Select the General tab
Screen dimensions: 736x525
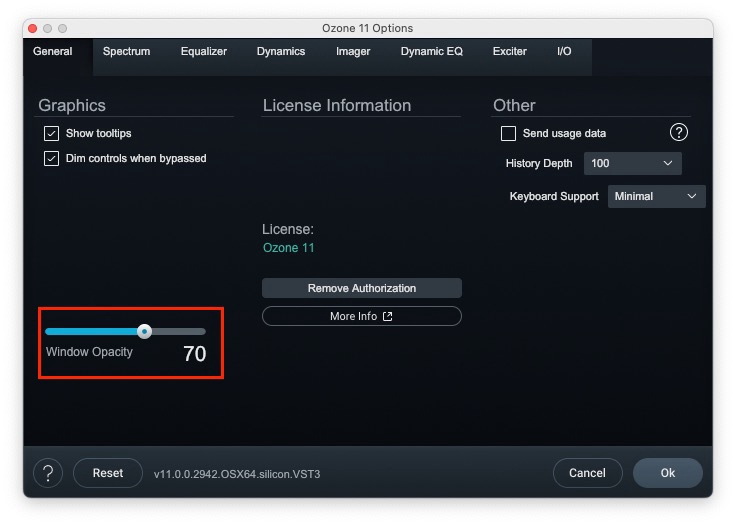point(53,51)
